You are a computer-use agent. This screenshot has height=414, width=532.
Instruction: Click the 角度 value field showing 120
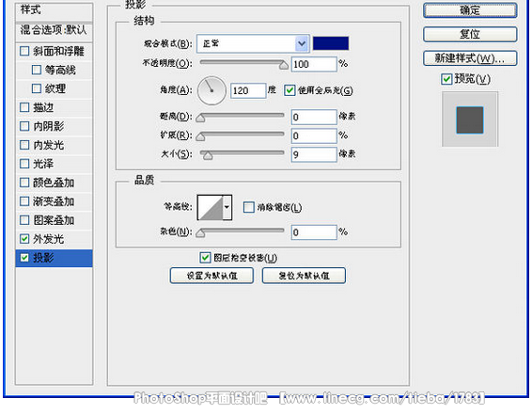point(248,90)
